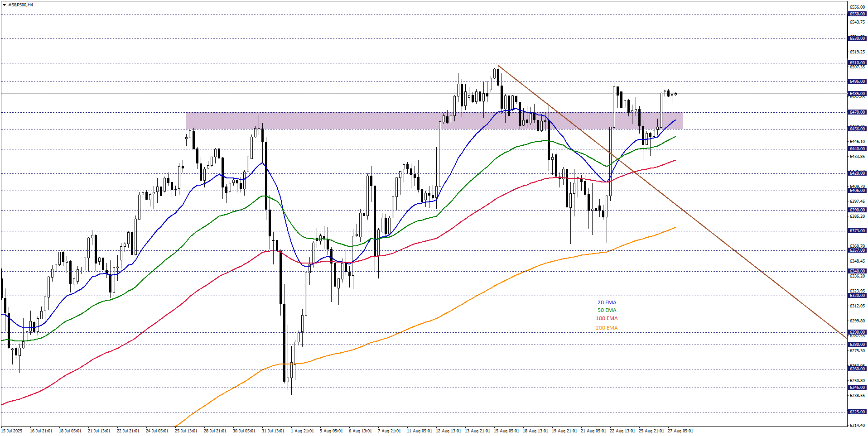The height and width of the screenshot is (436, 868).
Task: Click the 6320.00 price level label
Action: click(x=857, y=296)
